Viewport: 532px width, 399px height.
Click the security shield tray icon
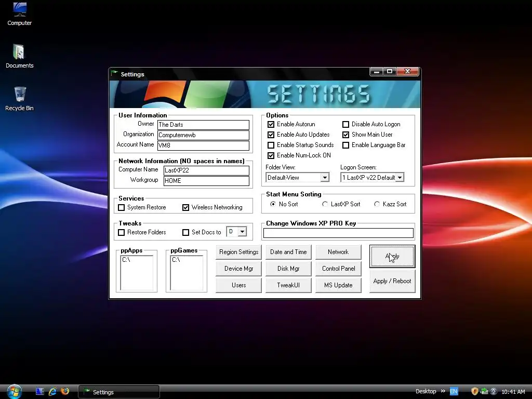pyautogui.click(x=475, y=392)
